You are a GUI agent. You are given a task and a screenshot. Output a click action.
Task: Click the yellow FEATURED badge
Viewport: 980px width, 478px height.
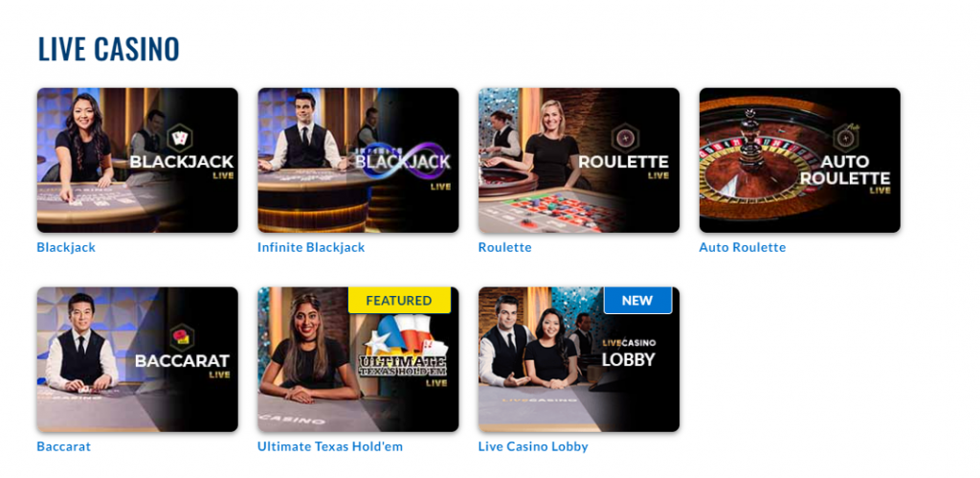coord(399,301)
